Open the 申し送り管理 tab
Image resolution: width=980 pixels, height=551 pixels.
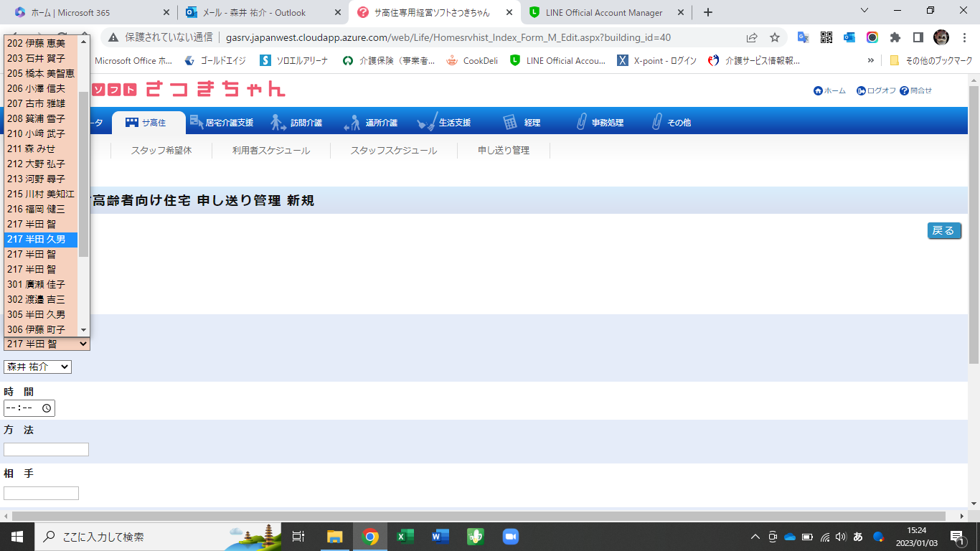pyautogui.click(x=503, y=151)
